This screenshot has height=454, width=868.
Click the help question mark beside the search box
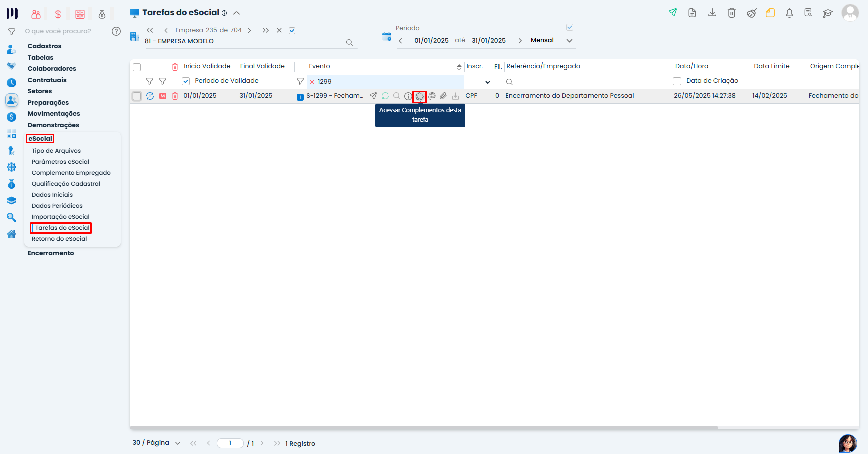(x=116, y=31)
